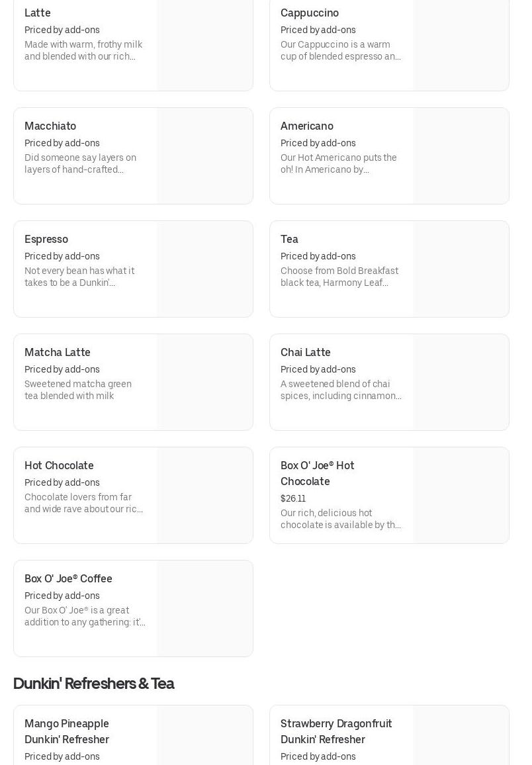Click the Espresso item image placeholder
The width and height of the screenshot is (532, 765).
(x=204, y=269)
